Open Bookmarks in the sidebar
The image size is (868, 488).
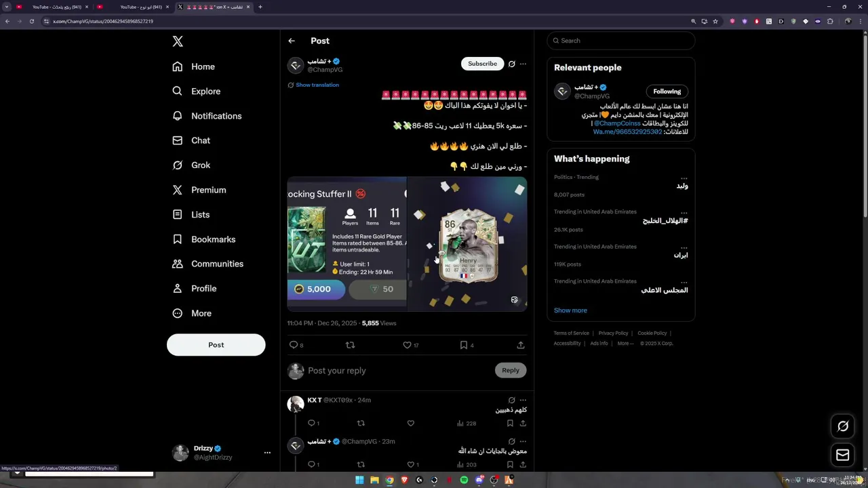(x=204, y=239)
